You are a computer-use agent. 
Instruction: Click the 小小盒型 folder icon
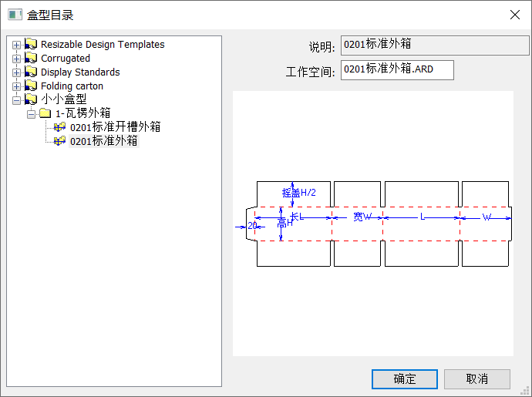coord(31,99)
